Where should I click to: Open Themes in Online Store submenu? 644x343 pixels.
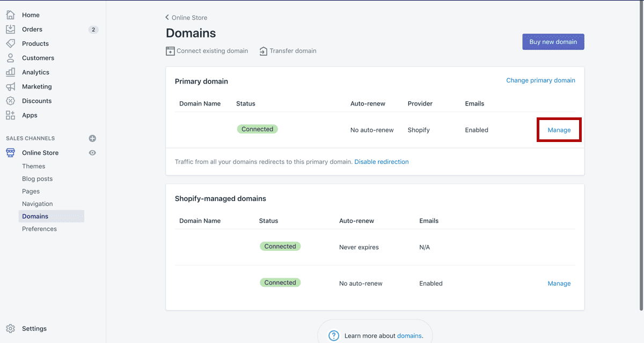tap(33, 166)
